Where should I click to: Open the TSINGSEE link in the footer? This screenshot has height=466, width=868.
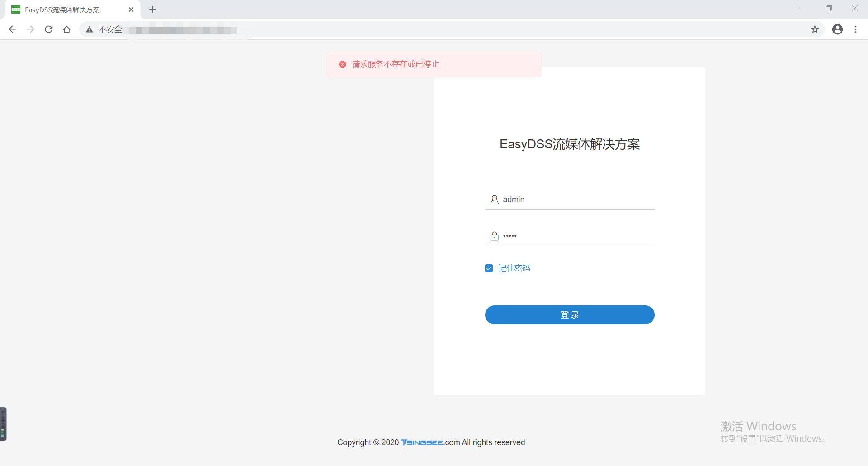pyautogui.click(x=422, y=442)
